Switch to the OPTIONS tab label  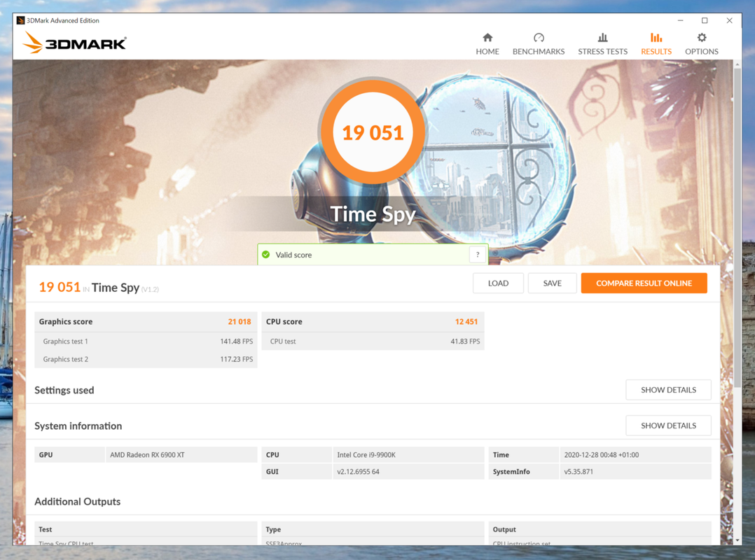pyautogui.click(x=702, y=52)
